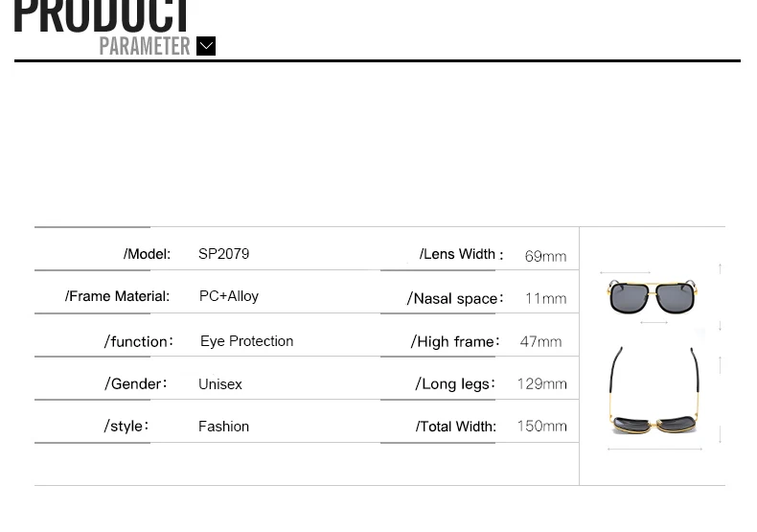This screenshot has height=532, width=757.
Task: Select the SP2079 model value
Action: pyautogui.click(x=223, y=254)
